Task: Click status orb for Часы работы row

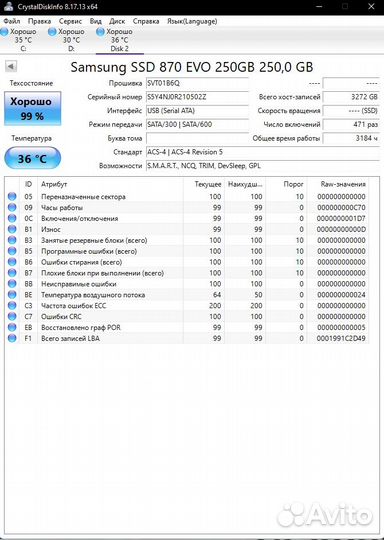Action: click(x=12, y=208)
